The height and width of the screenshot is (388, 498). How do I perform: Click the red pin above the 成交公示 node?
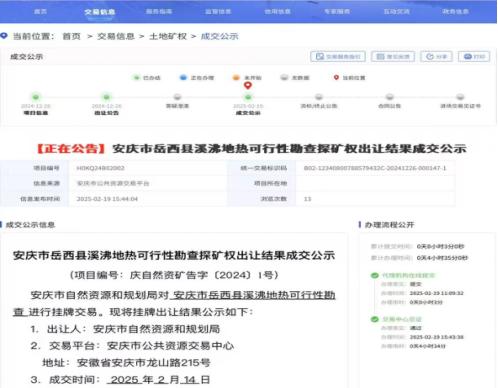pyautogui.click(x=248, y=86)
